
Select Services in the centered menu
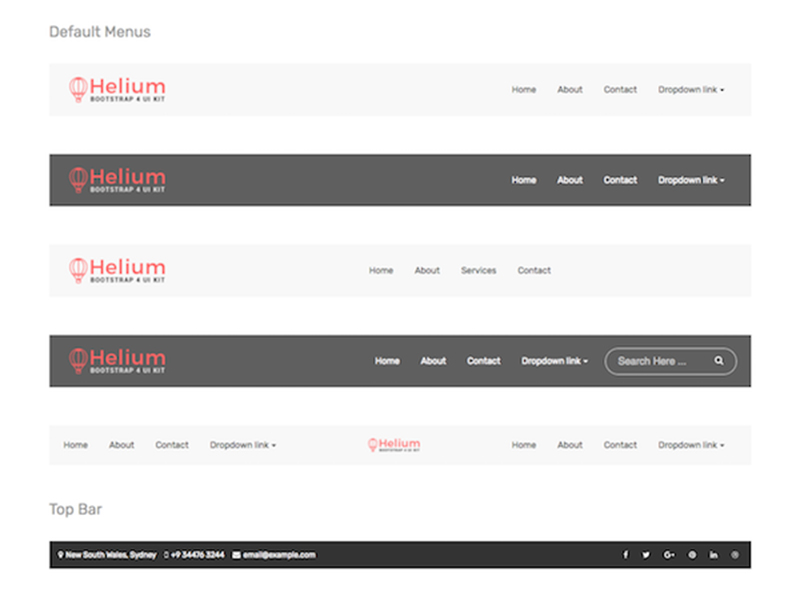478,270
